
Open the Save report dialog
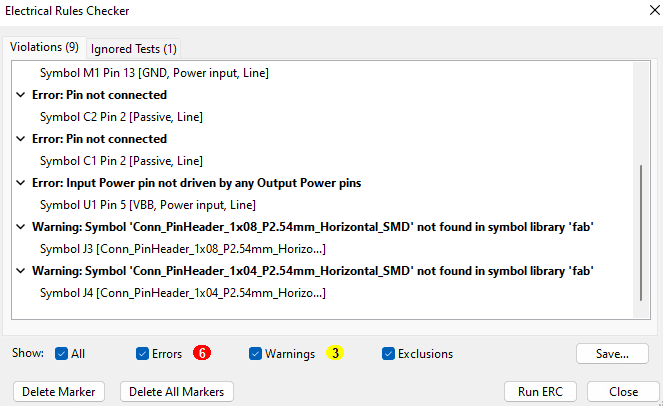click(x=612, y=354)
